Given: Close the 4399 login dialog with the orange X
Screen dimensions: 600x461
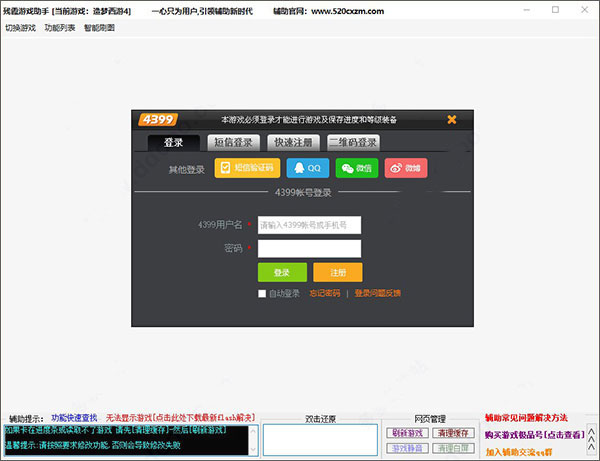Looking at the screenshot, I should click(x=452, y=119).
